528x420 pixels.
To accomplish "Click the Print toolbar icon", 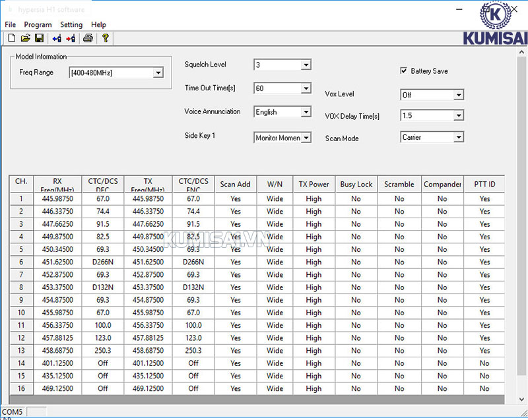I will pyautogui.click(x=88, y=38).
